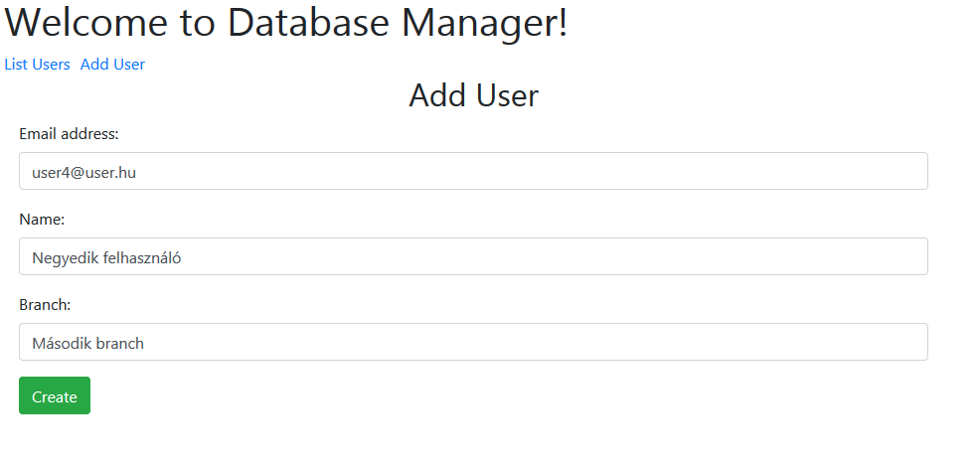The width and height of the screenshot is (980, 469).
Task: Click the word "felhasználó" in Name field
Action: coord(141,257)
